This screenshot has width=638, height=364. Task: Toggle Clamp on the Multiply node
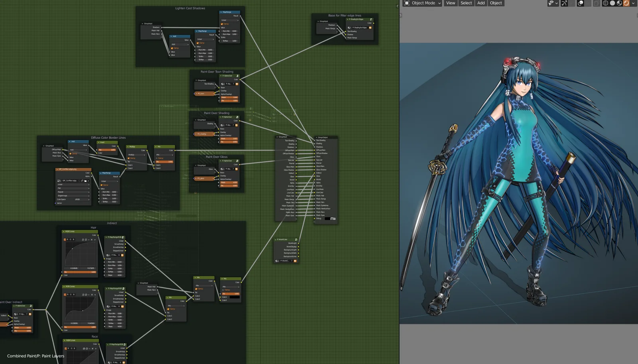(x=129, y=158)
